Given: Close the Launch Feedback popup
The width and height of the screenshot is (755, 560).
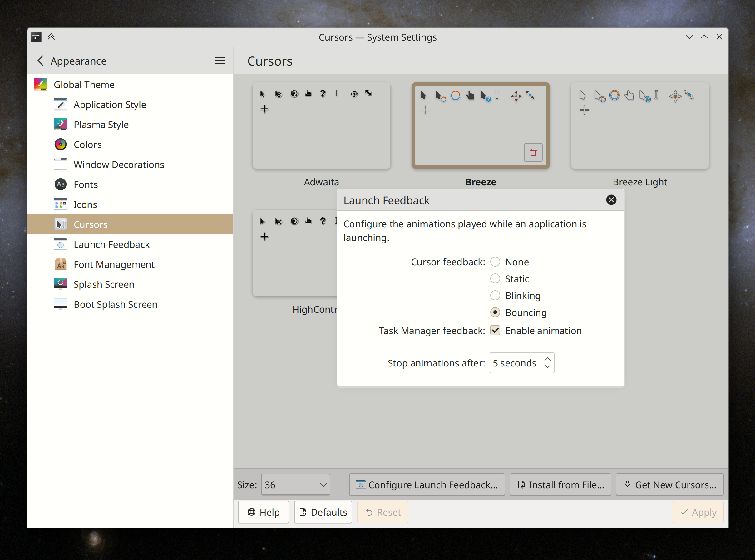Looking at the screenshot, I should (611, 200).
